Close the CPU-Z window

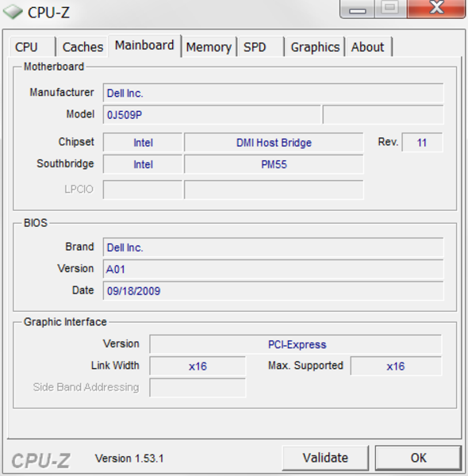tap(436, 9)
